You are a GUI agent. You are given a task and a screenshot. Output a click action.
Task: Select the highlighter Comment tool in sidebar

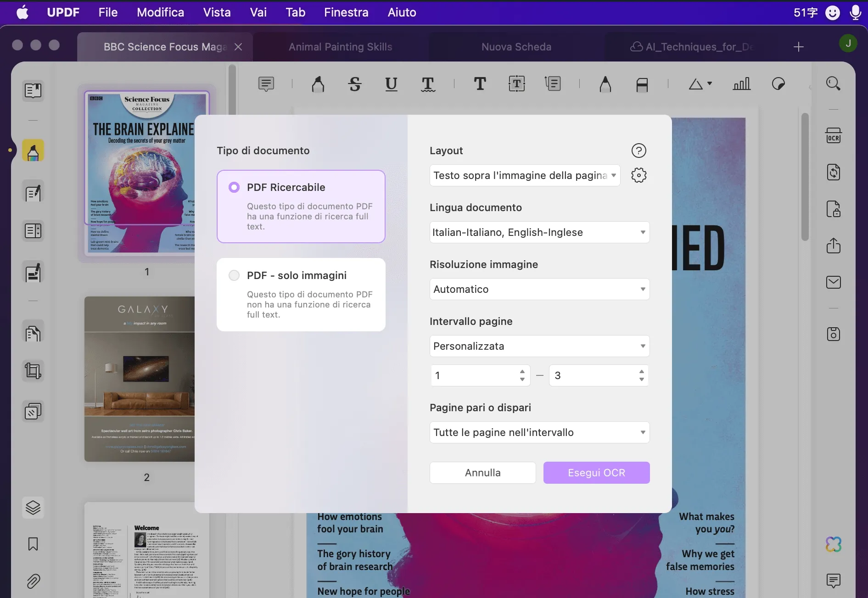pos(33,151)
